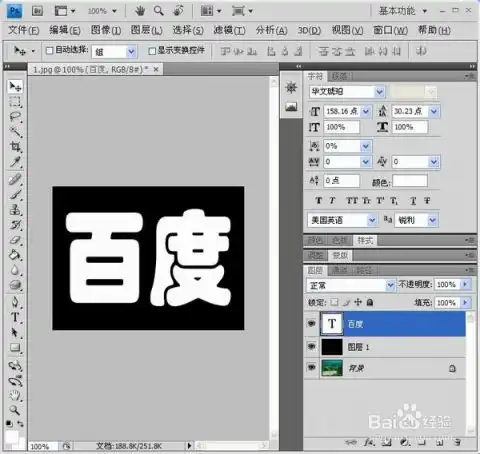Image resolution: width=480 pixels, height=454 pixels.
Task: Click the vertical scale 100% field
Action: 342,127
